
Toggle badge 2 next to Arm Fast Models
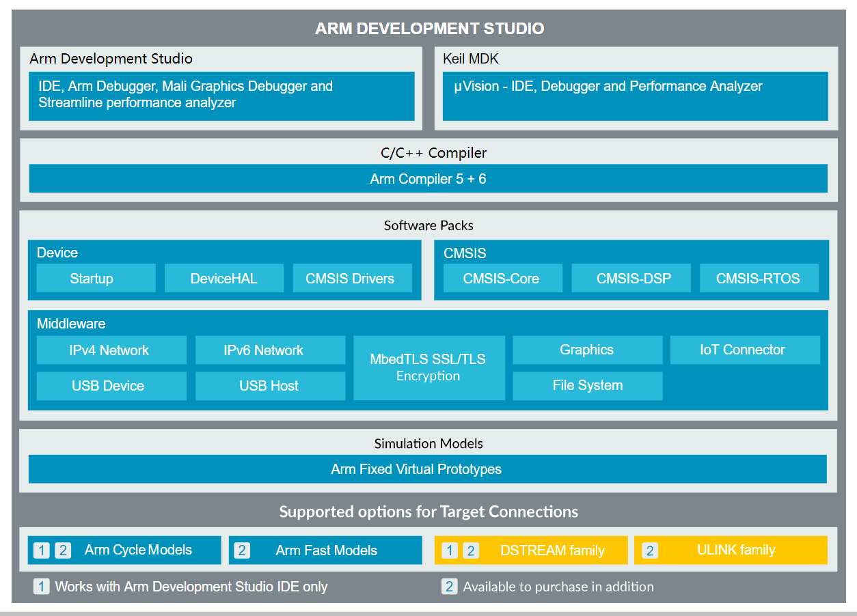[x=241, y=550]
